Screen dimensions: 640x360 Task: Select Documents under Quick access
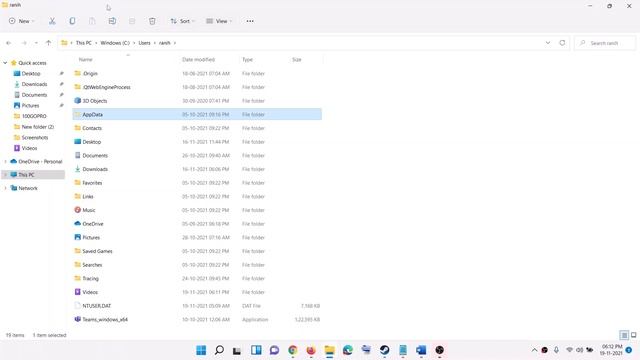pyautogui.click(x=34, y=95)
